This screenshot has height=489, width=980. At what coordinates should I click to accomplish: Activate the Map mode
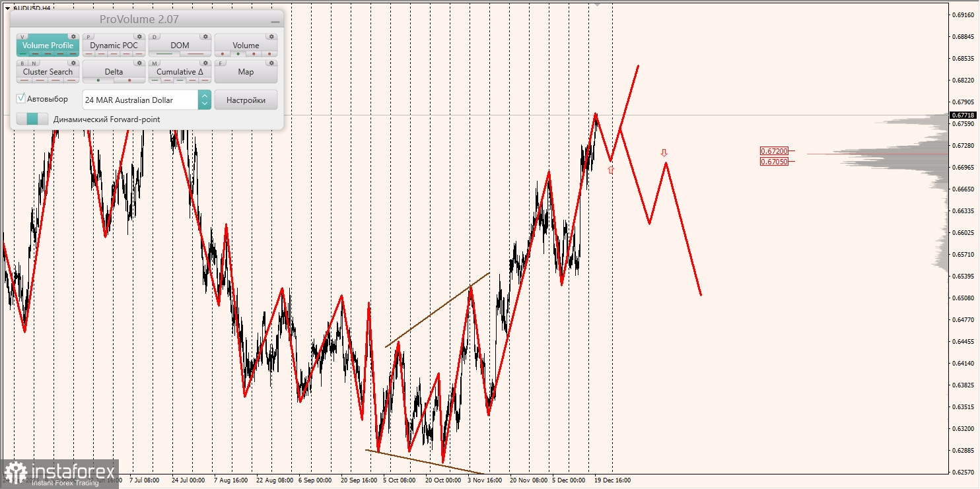(246, 72)
